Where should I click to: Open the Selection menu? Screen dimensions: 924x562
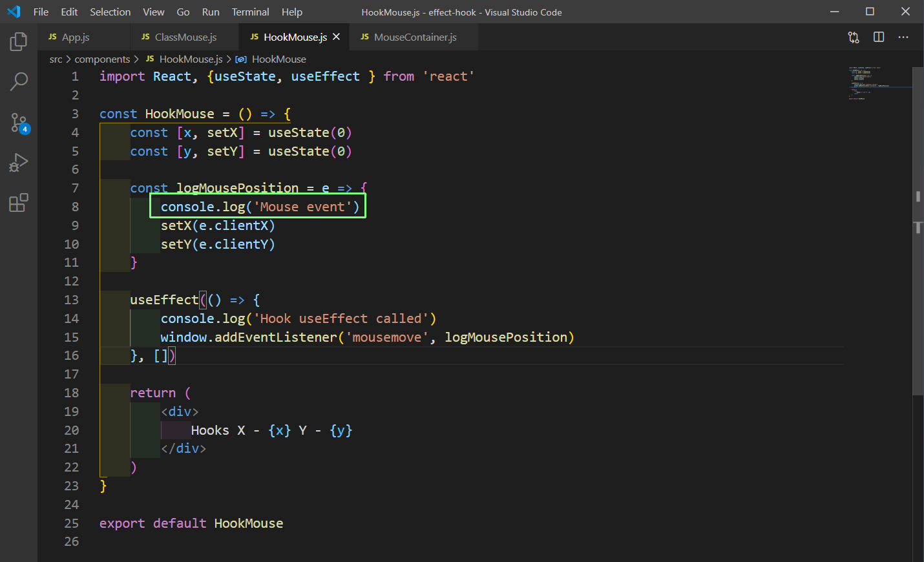pos(110,12)
